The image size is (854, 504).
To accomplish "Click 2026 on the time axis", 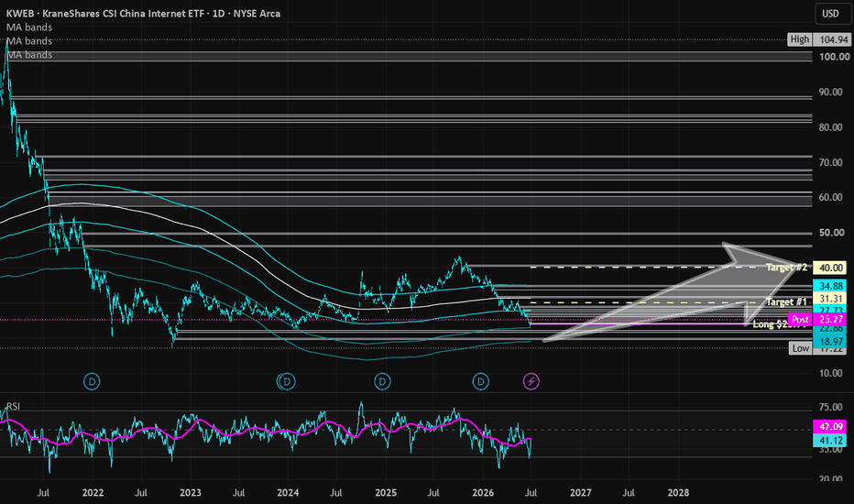I will (483, 493).
